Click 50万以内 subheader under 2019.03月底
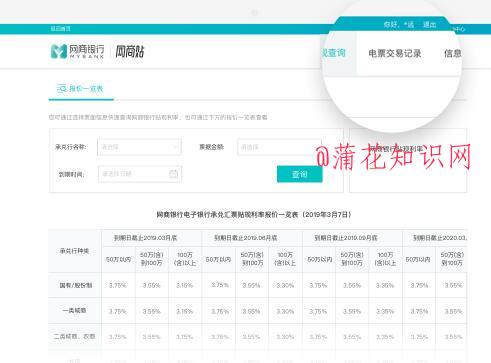The height and width of the screenshot is (363, 491). point(118,259)
